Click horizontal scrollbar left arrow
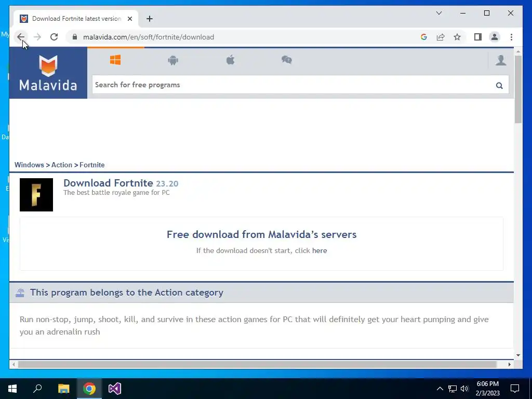Screen dimensions: 532x399 (x=14, y=364)
